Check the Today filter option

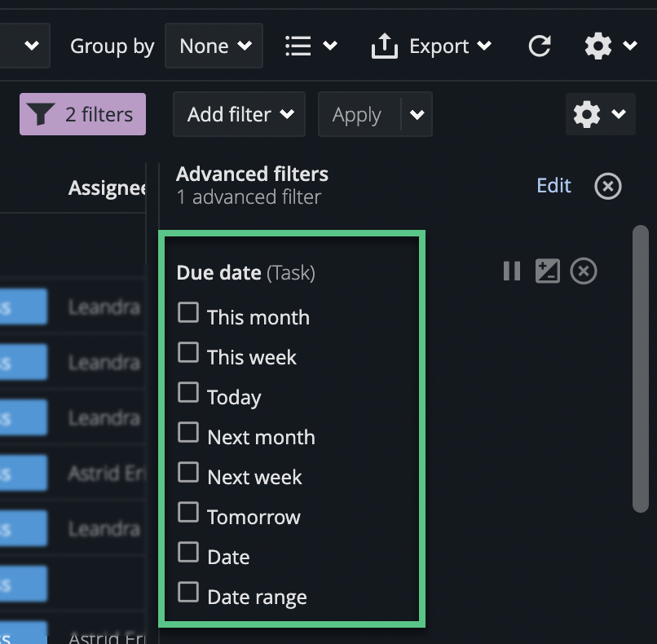188,392
